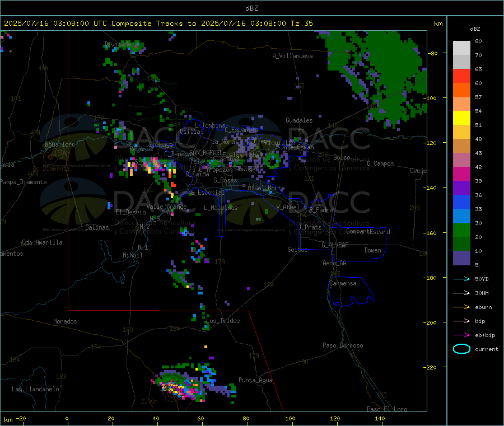Image resolution: width=504 pixels, height=426 pixels.
Task: Click the eburn yellow arrow legend icon
Action: 461,307
